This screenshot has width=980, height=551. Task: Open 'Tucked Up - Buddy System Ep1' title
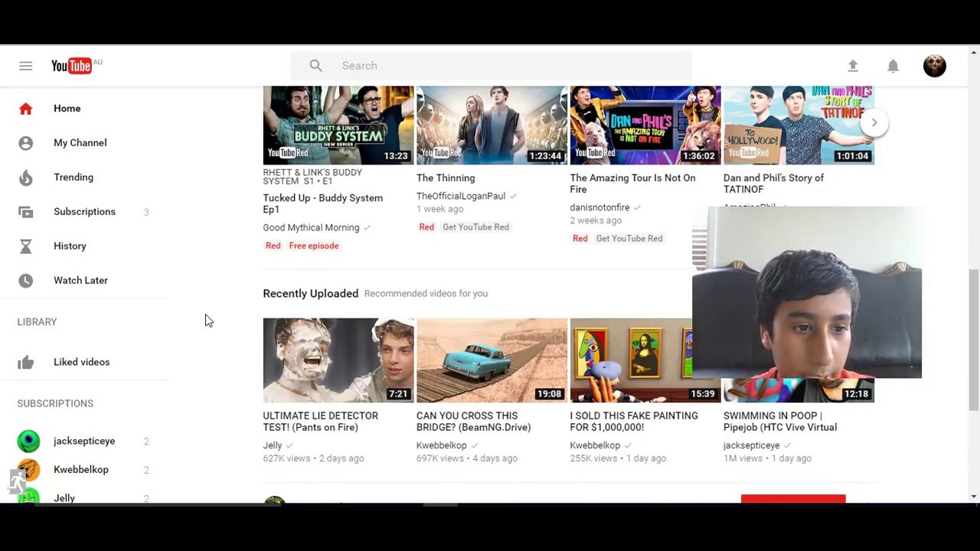322,204
